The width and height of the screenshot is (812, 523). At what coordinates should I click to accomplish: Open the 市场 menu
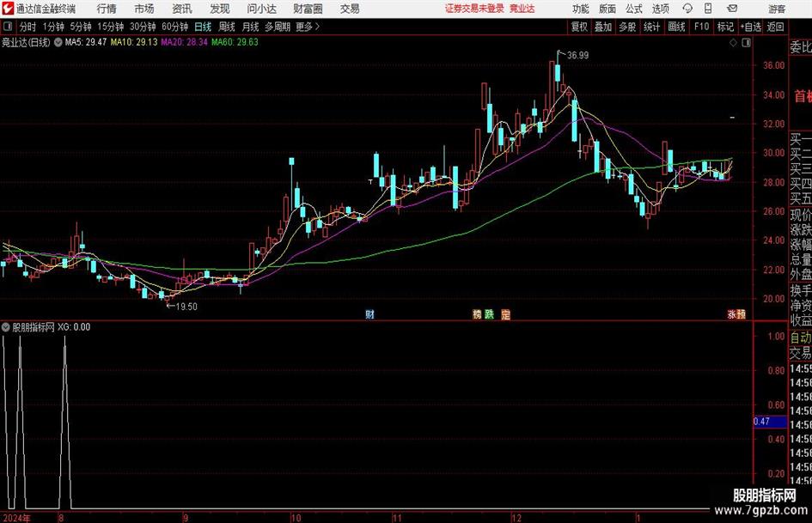pyautogui.click(x=144, y=9)
